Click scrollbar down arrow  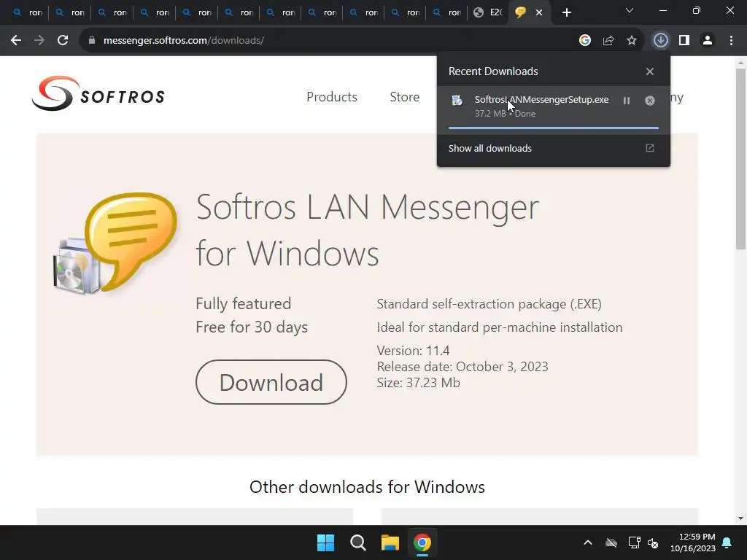[740, 518]
